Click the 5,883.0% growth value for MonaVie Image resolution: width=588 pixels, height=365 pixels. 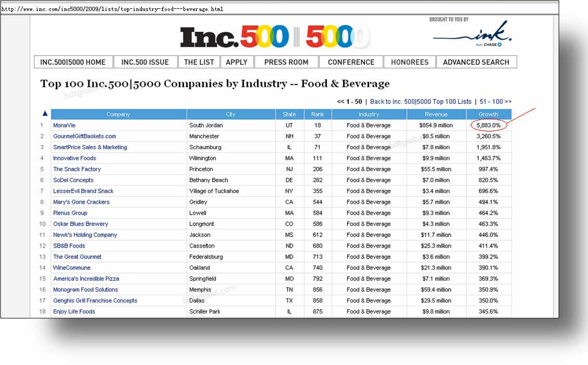pyautogui.click(x=489, y=125)
